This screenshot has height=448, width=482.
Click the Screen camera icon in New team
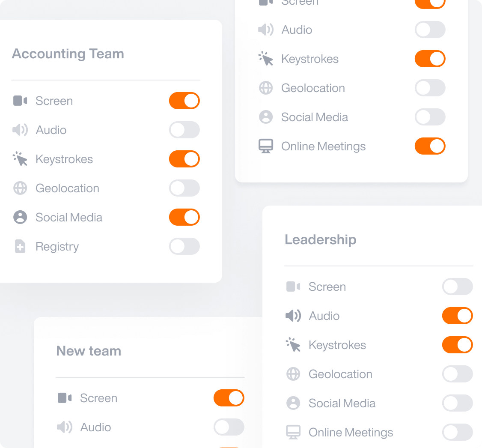coord(64,398)
